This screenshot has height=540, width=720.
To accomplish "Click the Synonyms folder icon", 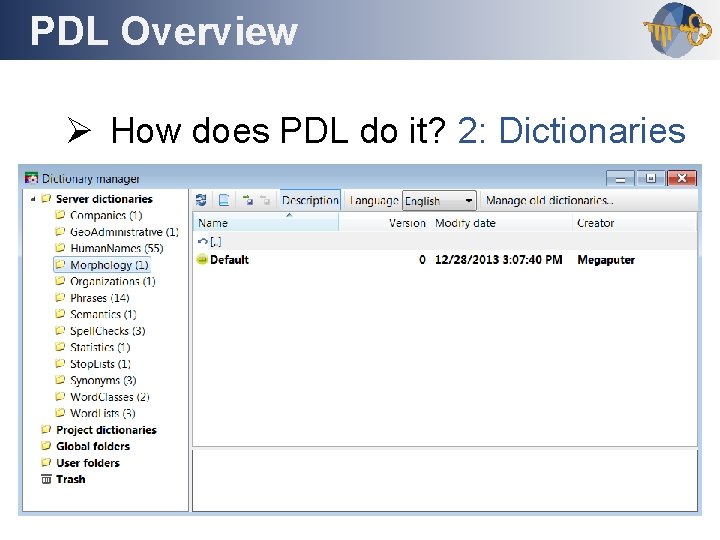I will pos(60,380).
